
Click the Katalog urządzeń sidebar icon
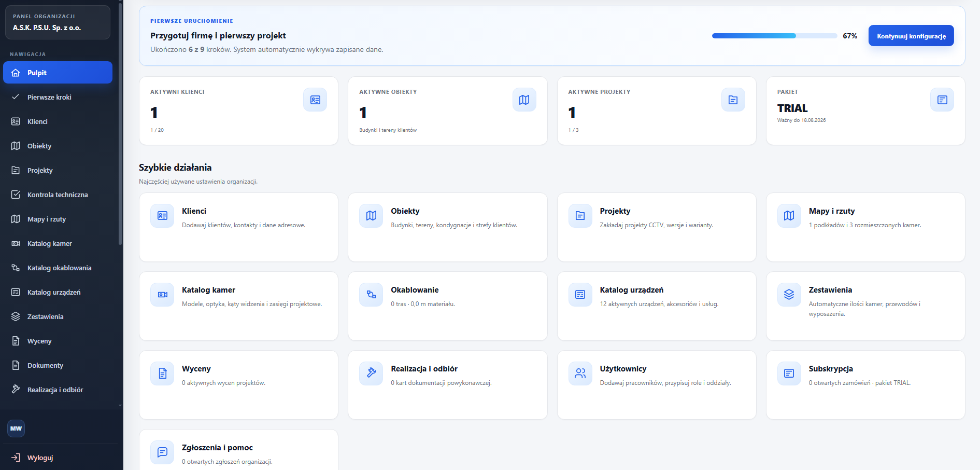(x=16, y=292)
